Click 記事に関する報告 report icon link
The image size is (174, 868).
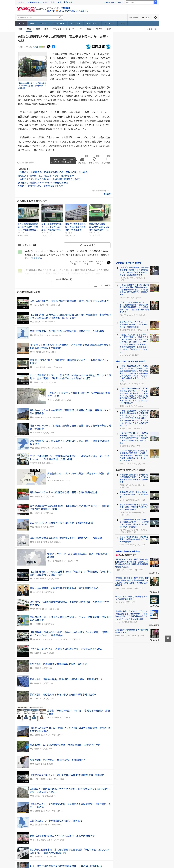[26, 163]
